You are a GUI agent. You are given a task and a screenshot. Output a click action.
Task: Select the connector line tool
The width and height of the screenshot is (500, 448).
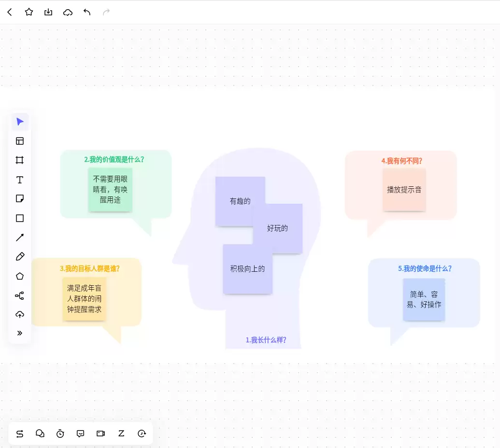(x=20, y=238)
